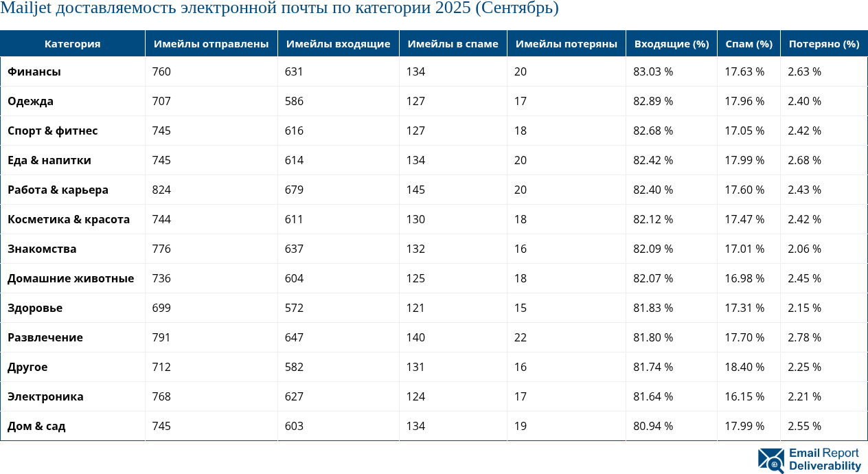Click the blue @ symbol in the logo
This screenshot has height=474, width=868.
(x=774, y=464)
